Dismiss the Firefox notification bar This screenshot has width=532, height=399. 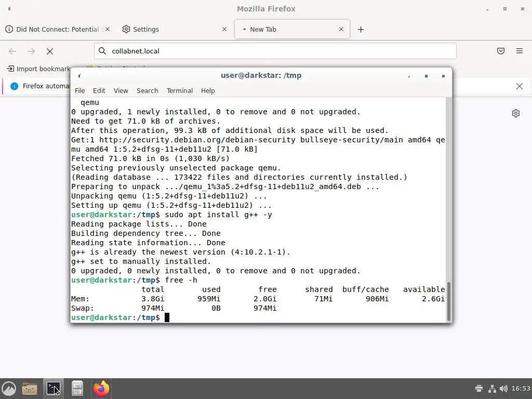click(520, 86)
